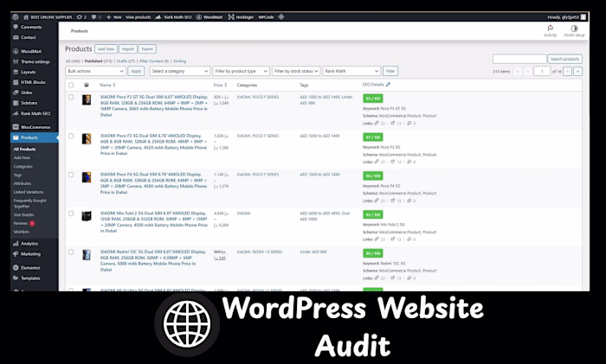Open Filter by product type dropdown

pos(241,71)
